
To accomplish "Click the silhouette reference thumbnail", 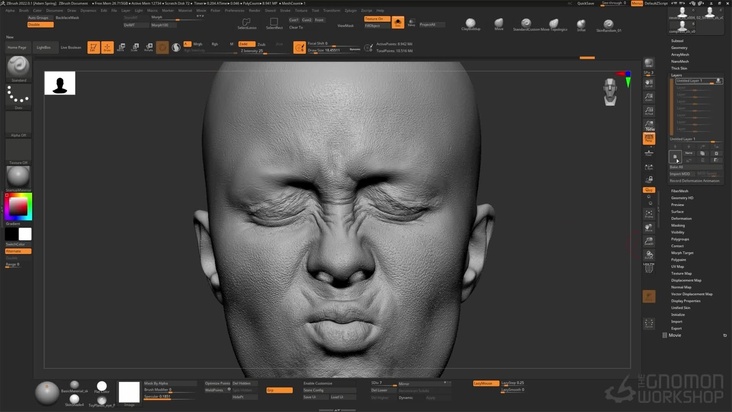I will (60, 83).
